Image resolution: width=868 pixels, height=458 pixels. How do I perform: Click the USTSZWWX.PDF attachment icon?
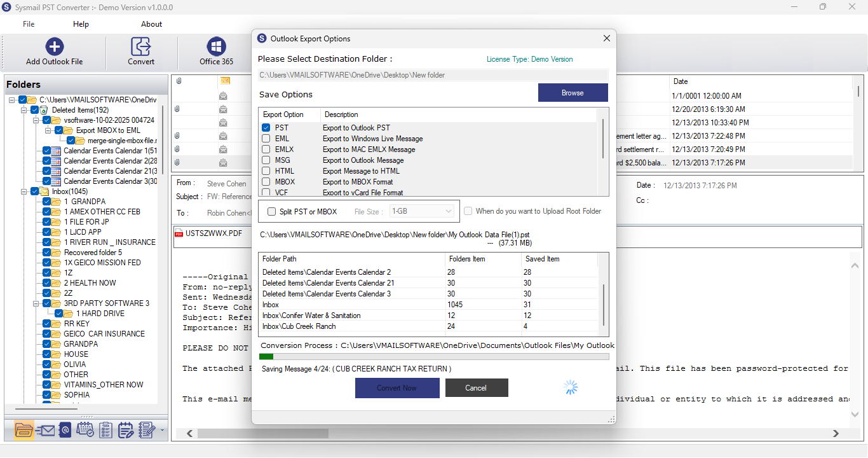coord(179,233)
